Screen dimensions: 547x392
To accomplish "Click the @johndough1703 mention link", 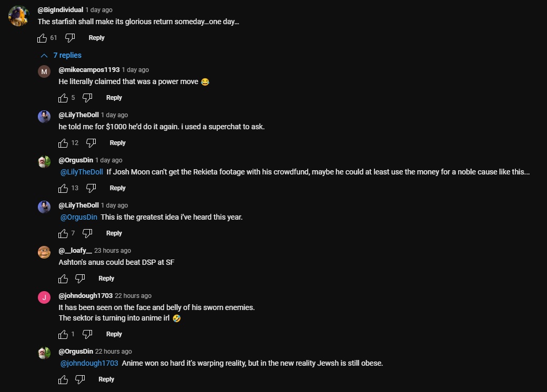I will pos(89,364).
